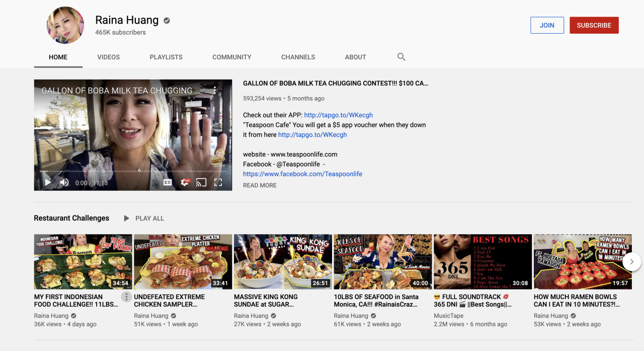The height and width of the screenshot is (351, 644).
Task: Click the 465K subscribers text
Action: 121,32
